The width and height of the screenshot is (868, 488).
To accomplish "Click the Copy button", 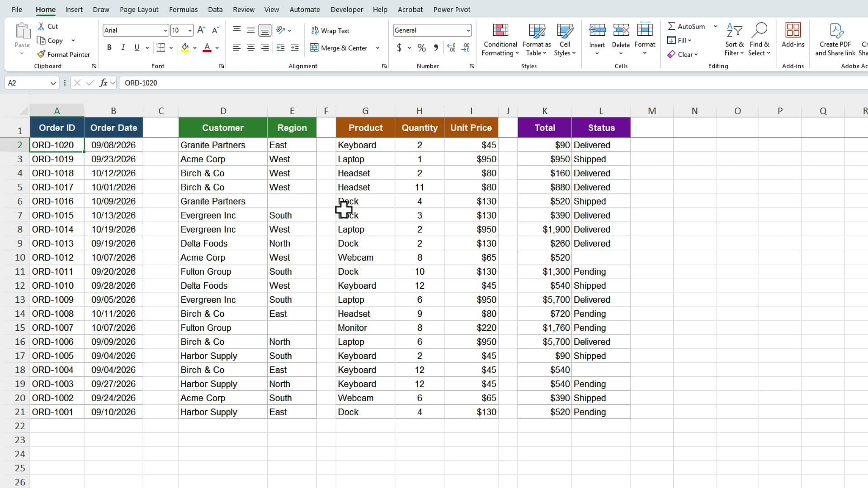I will pyautogui.click(x=50, y=40).
